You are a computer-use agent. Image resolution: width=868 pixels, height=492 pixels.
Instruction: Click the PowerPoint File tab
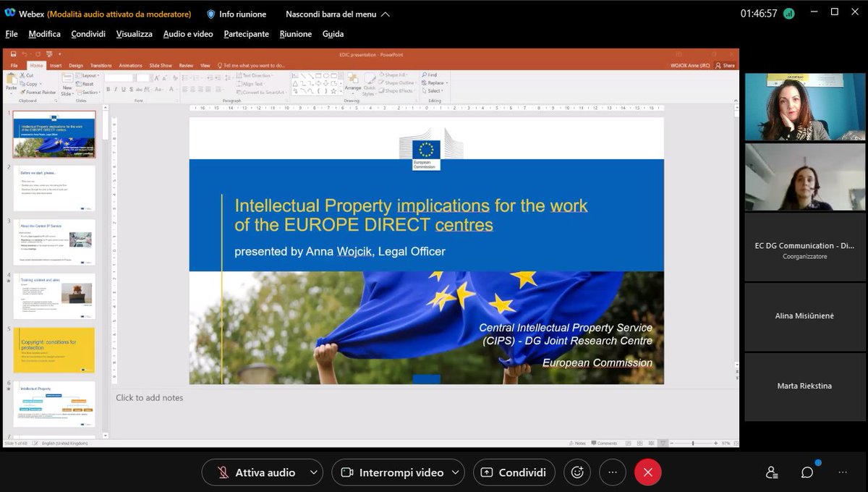click(x=14, y=65)
